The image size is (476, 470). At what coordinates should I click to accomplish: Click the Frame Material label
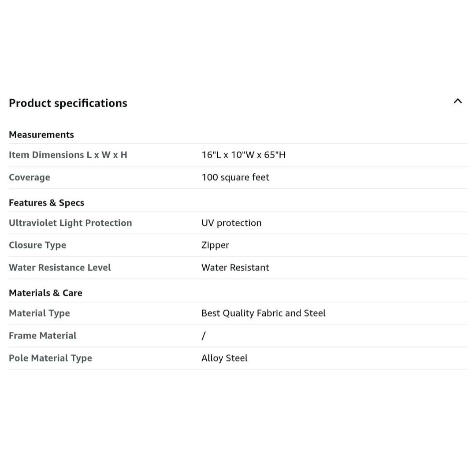coord(42,336)
